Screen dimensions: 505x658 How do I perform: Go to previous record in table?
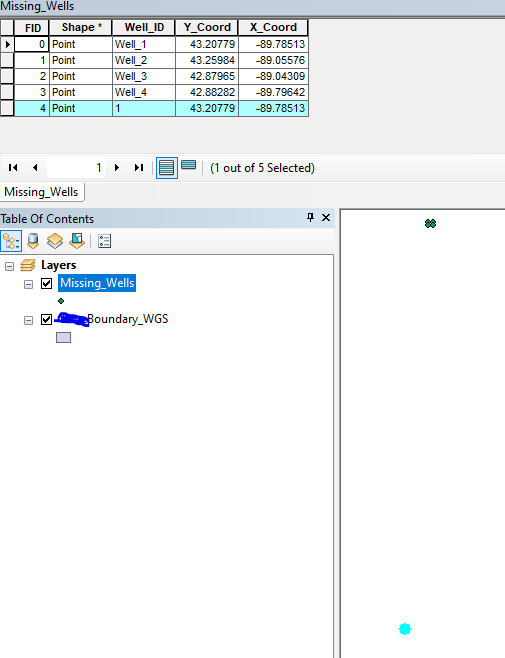tap(35, 167)
